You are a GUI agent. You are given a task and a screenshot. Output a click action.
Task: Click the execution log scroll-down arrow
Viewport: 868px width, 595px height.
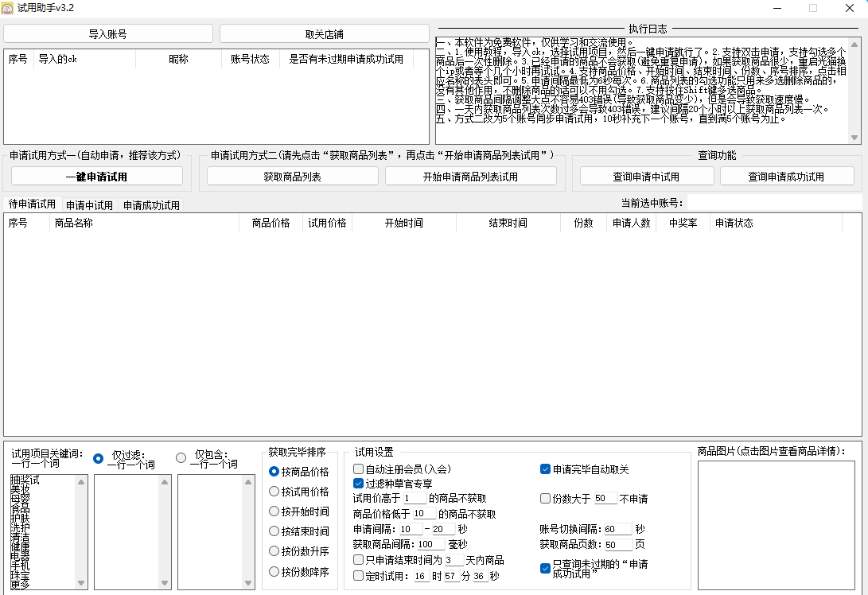[x=854, y=138]
